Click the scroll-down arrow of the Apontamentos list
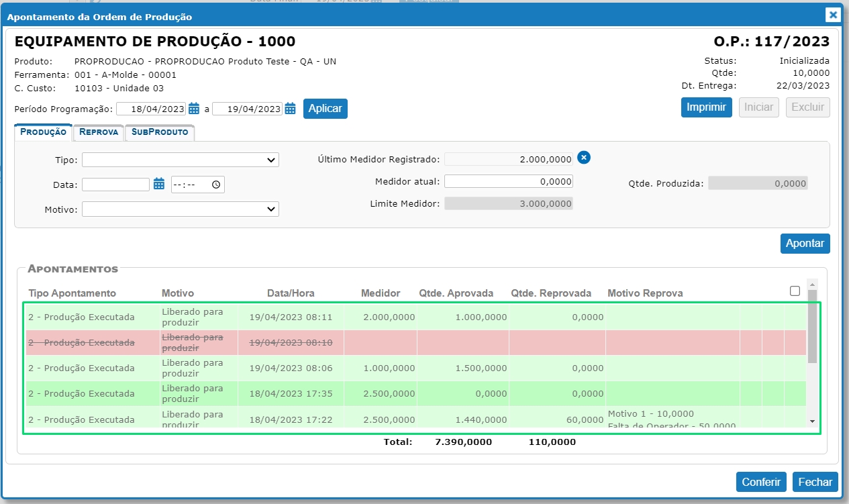 pyautogui.click(x=812, y=421)
